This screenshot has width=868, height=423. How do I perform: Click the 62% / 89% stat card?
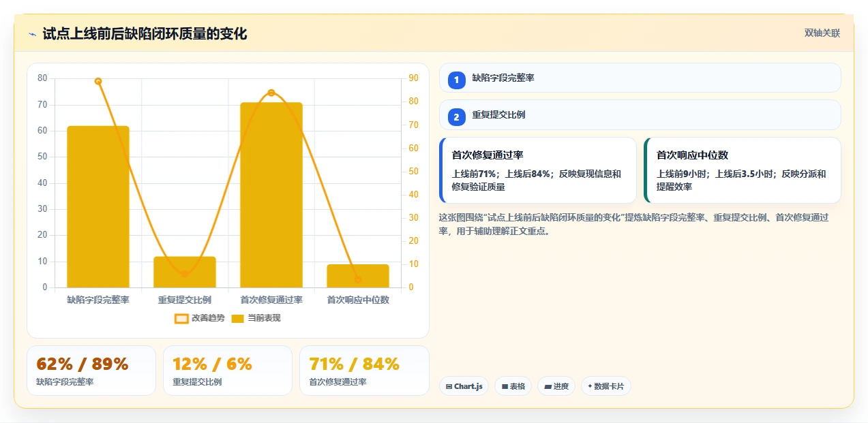(x=91, y=371)
